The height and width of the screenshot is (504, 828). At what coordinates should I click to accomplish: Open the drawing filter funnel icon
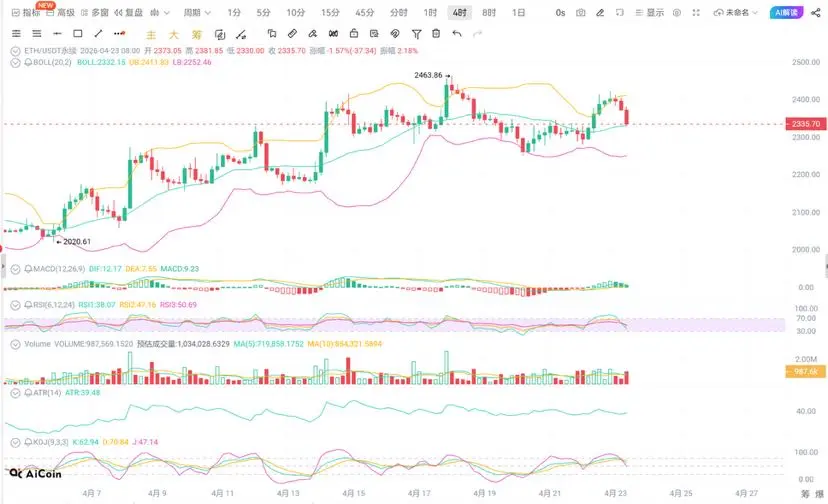(x=416, y=34)
